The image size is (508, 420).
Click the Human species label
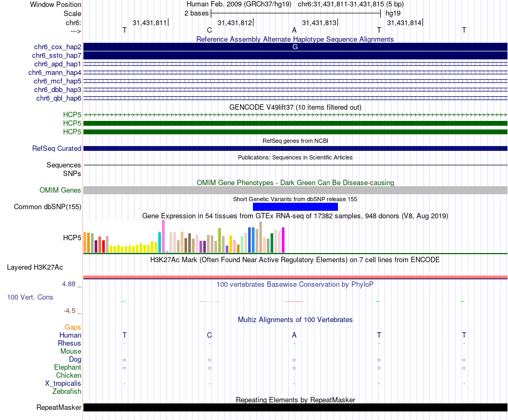[x=70, y=335]
